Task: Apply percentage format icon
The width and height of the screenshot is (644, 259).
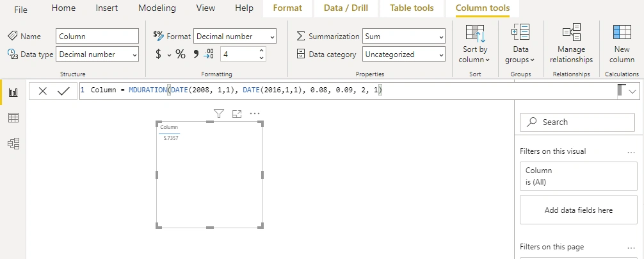Action: tap(181, 54)
